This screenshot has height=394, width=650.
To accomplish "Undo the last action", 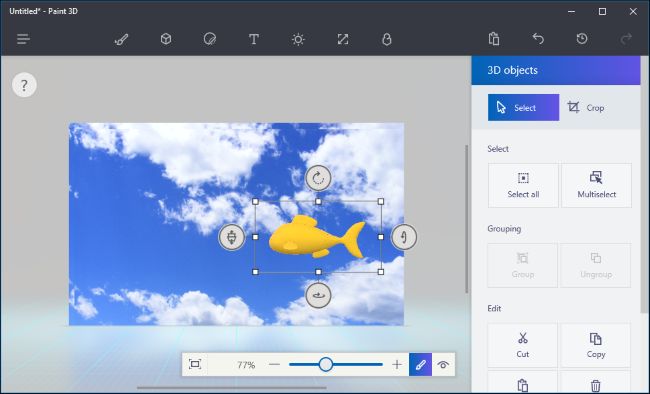I will [538, 39].
